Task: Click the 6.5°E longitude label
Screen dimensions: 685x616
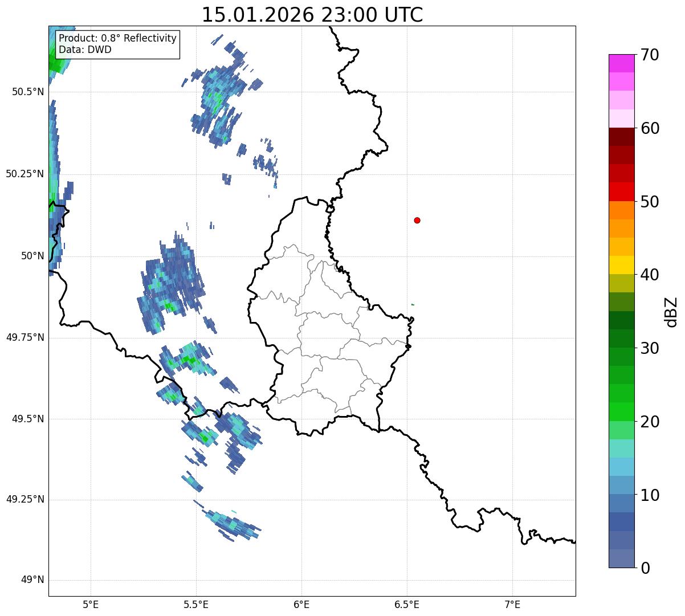Action: coord(407,604)
